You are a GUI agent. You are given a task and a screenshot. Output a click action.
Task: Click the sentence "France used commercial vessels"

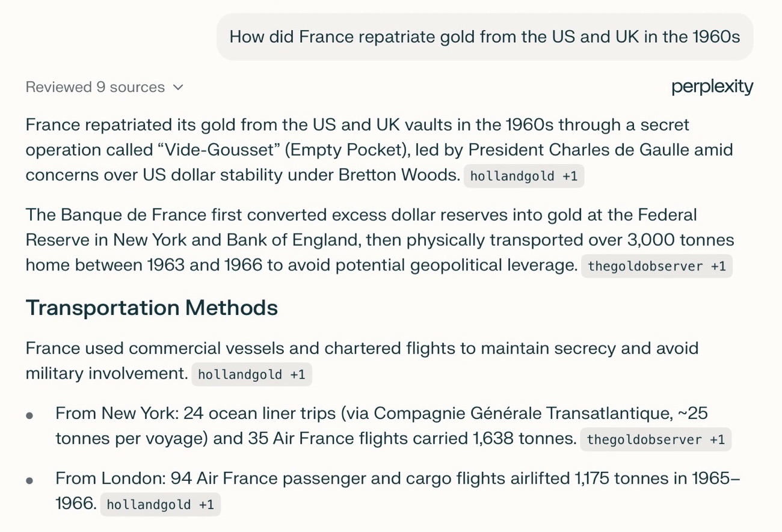(362, 349)
